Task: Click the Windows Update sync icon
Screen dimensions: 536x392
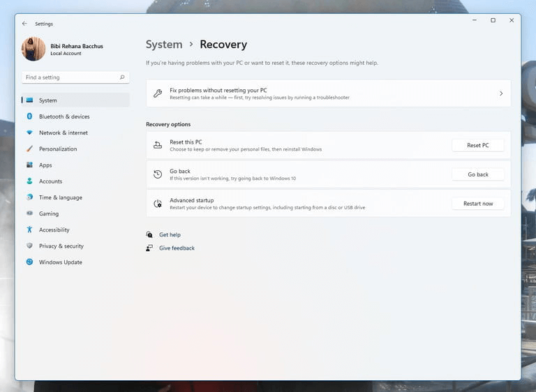Action: pyautogui.click(x=30, y=262)
